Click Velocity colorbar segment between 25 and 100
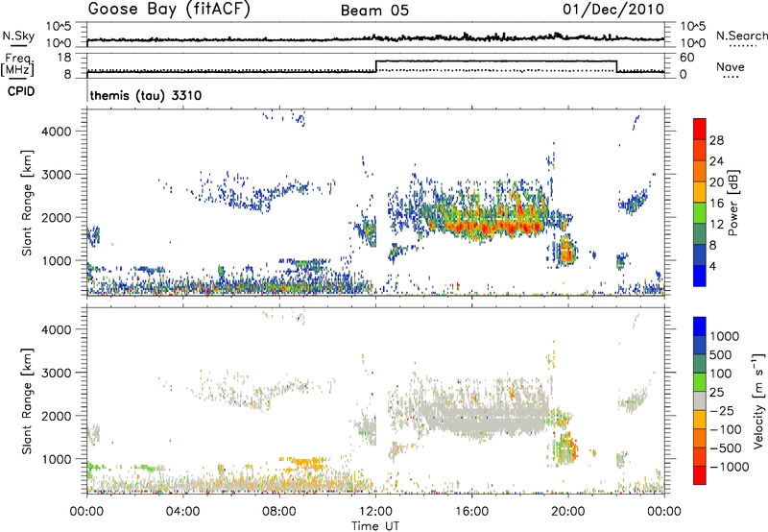 (700, 382)
